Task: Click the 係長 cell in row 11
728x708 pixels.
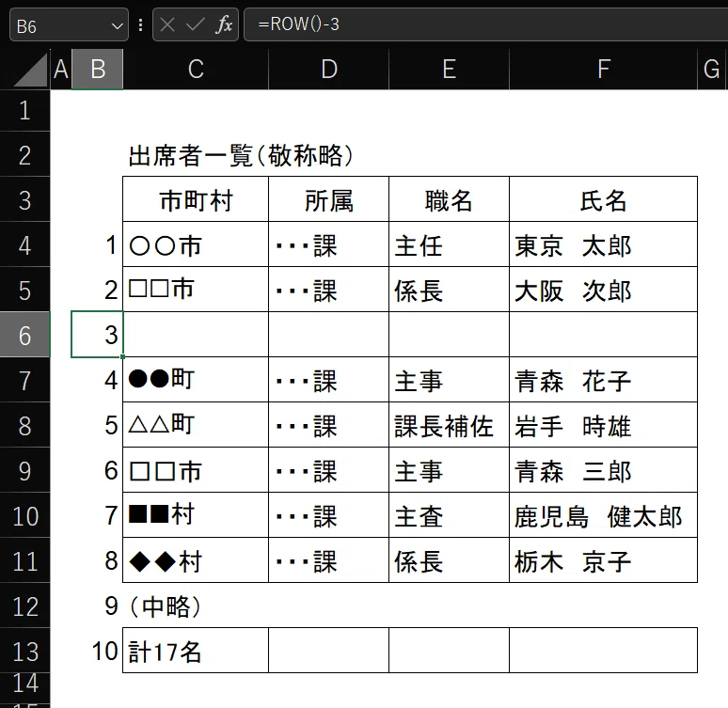Action: (x=449, y=559)
